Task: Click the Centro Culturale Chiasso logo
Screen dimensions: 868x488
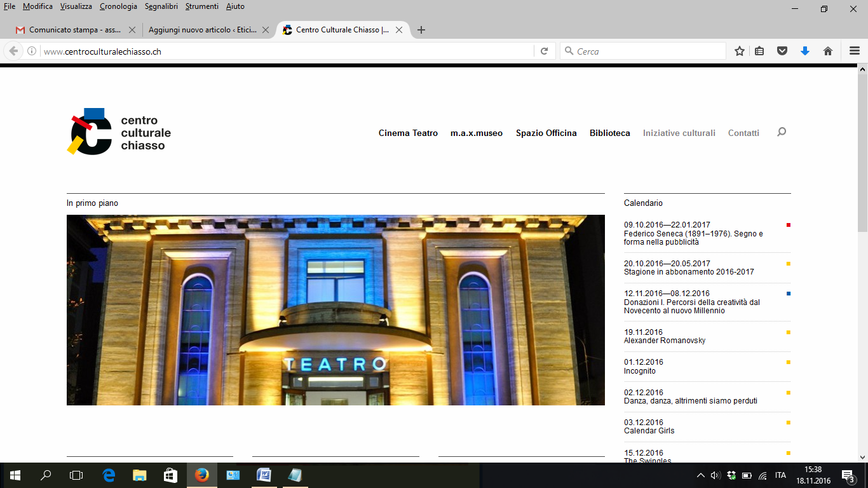Action: (x=119, y=132)
